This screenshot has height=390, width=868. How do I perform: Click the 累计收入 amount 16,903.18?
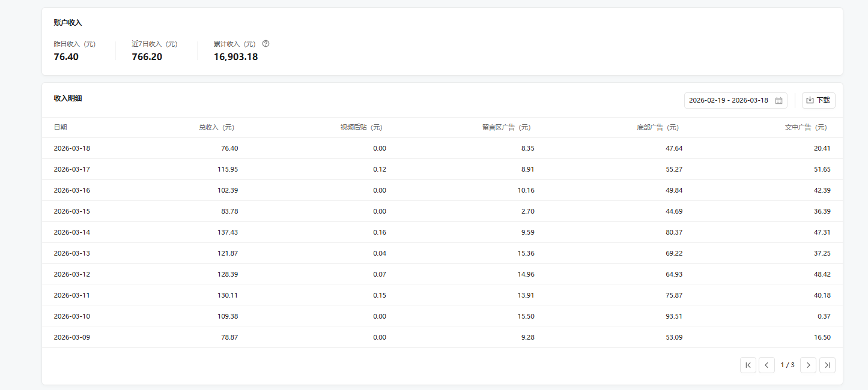click(236, 57)
